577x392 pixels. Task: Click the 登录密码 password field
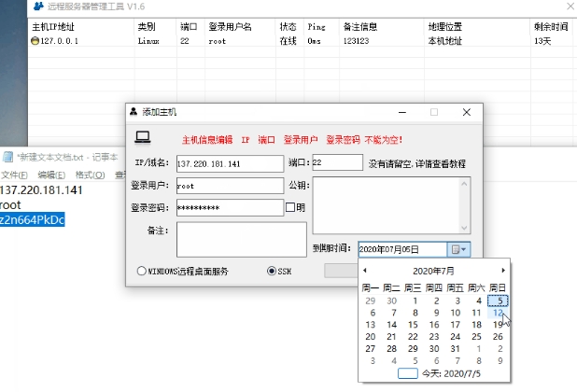click(x=228, y=208)
